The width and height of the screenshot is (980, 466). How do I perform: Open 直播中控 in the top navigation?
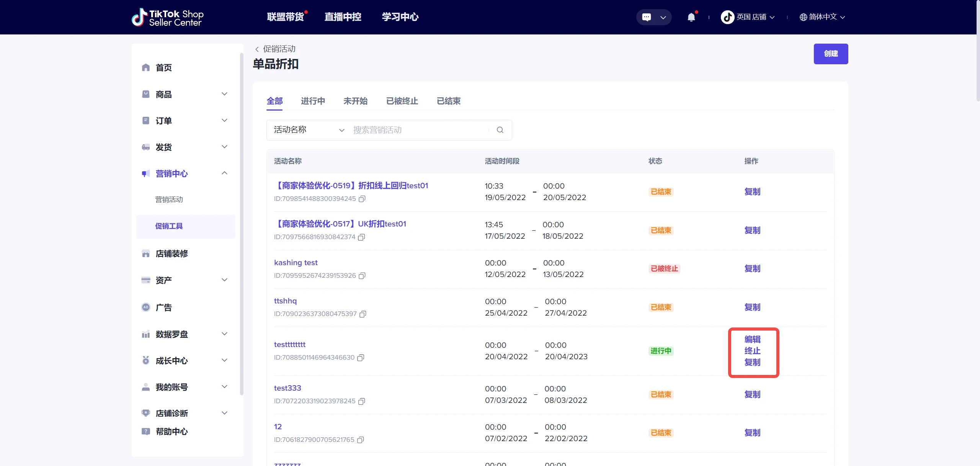(342, 17)
